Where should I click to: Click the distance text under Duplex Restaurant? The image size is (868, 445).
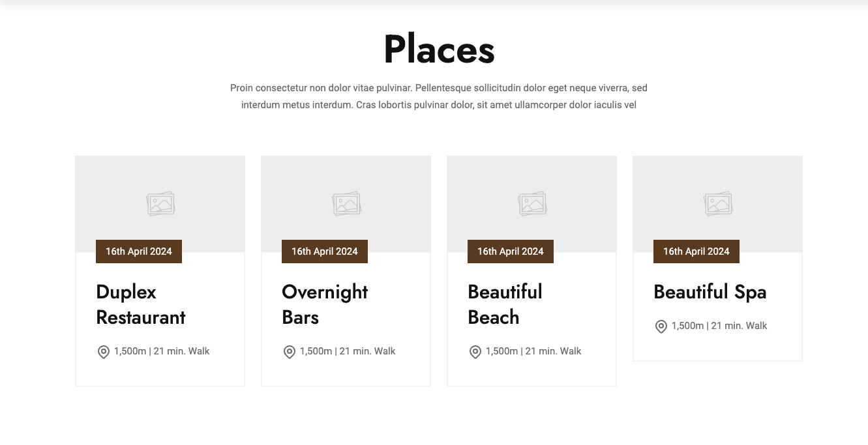pos(130,351)
